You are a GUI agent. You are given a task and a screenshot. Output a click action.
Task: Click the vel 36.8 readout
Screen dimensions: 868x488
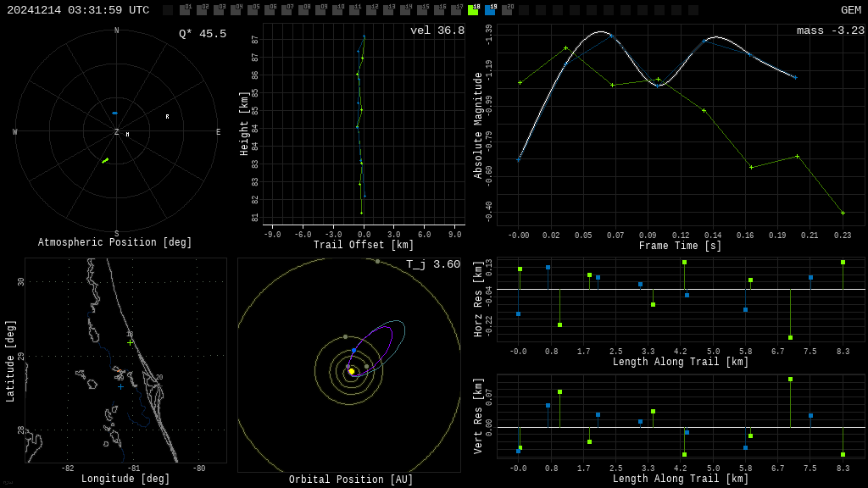[437, 31]
